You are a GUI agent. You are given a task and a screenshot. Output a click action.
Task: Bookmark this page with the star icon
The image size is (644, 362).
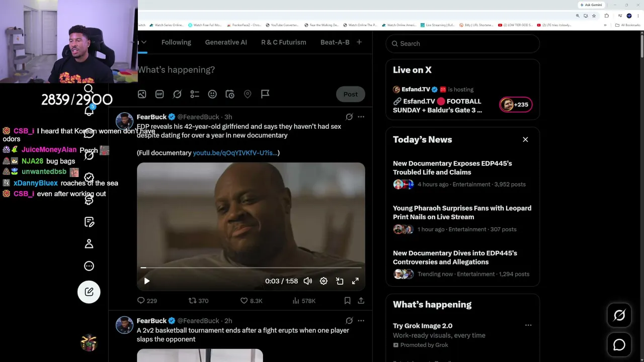point(594,16)
